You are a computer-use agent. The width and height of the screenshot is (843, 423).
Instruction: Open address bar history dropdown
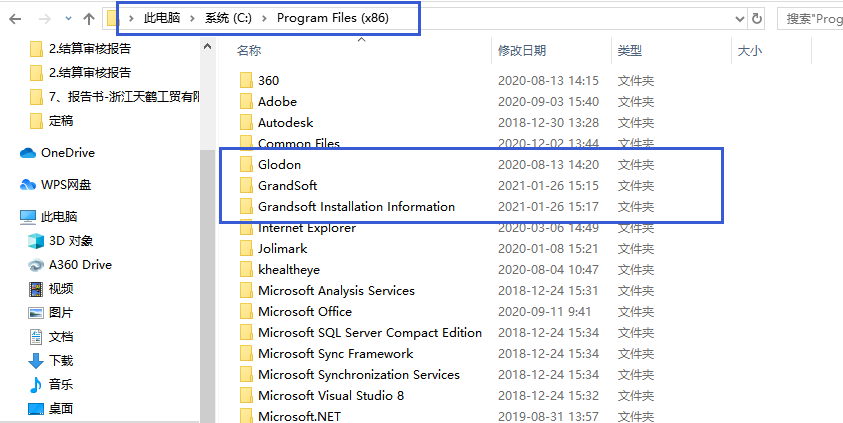point(740,19)
